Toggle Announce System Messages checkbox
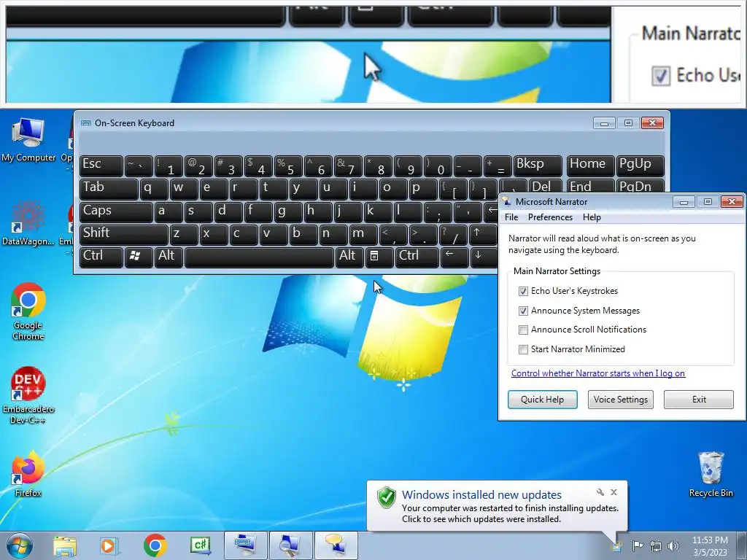747x560 pixels. 523,311
